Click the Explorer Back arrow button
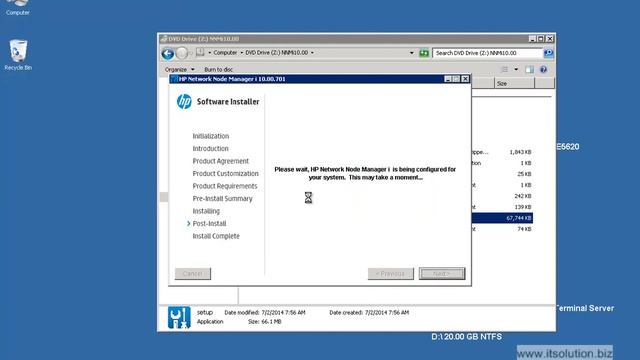 167,53
